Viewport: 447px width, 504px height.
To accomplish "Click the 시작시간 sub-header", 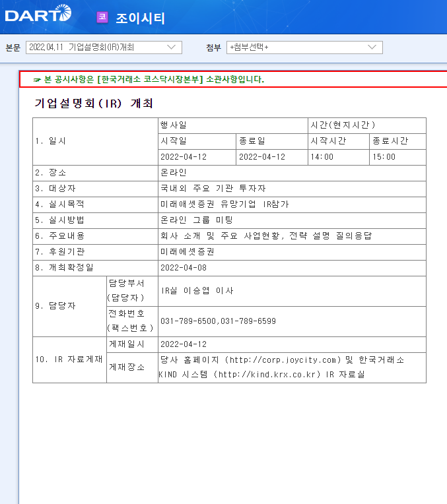I will coord(339,141).
